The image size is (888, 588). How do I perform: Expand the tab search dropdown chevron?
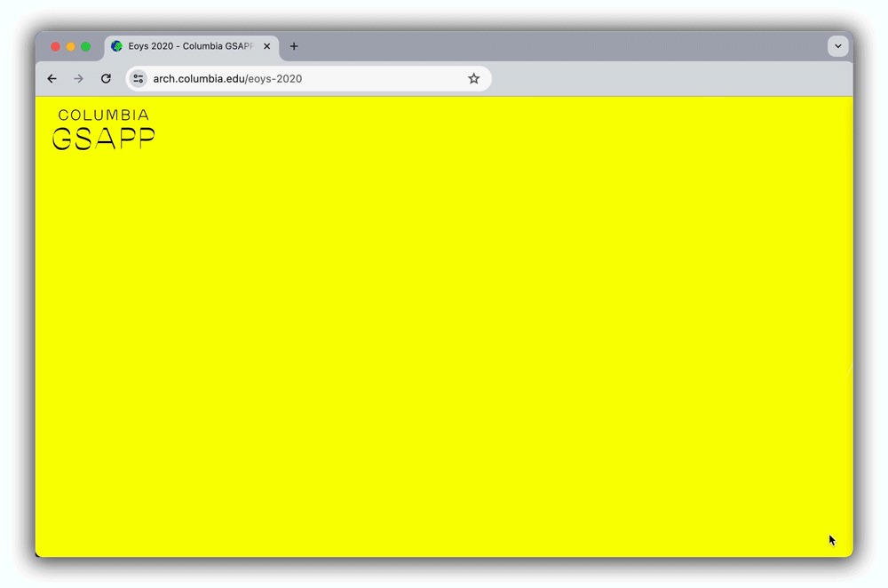pyautogui.click(x=837, y=46)
